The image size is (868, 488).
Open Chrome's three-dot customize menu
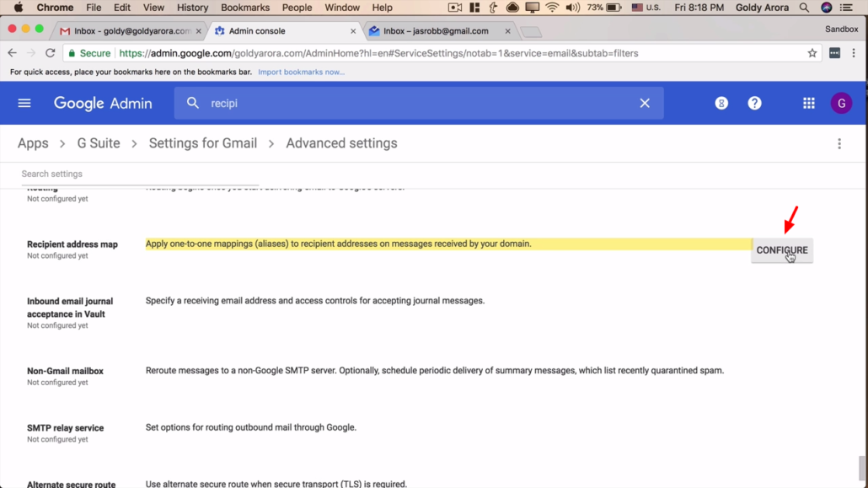coord(854,53)
